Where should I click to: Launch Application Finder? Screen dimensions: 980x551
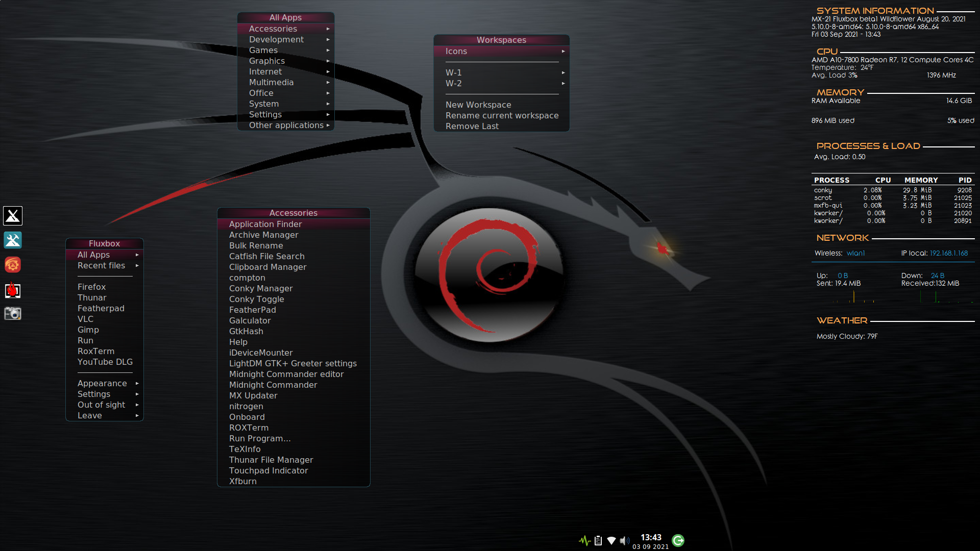(x=293, y=224)
